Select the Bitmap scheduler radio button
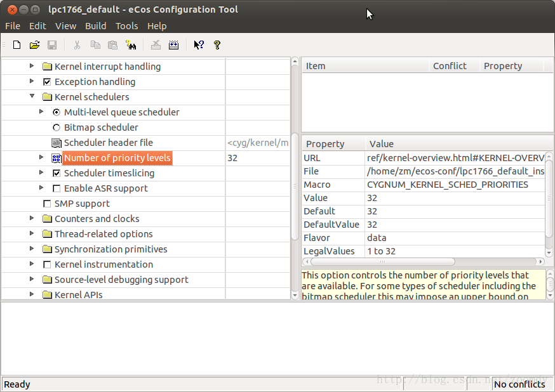The height and width of the screenshot is (392, 555). coord(57,127)
